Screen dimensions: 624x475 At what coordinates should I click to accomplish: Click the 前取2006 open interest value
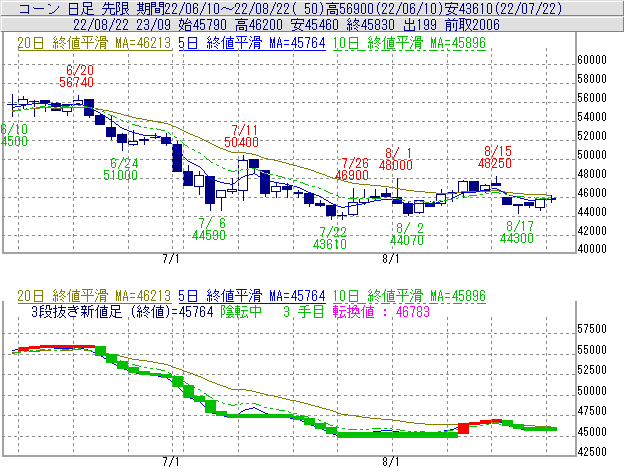pos(472,25)
